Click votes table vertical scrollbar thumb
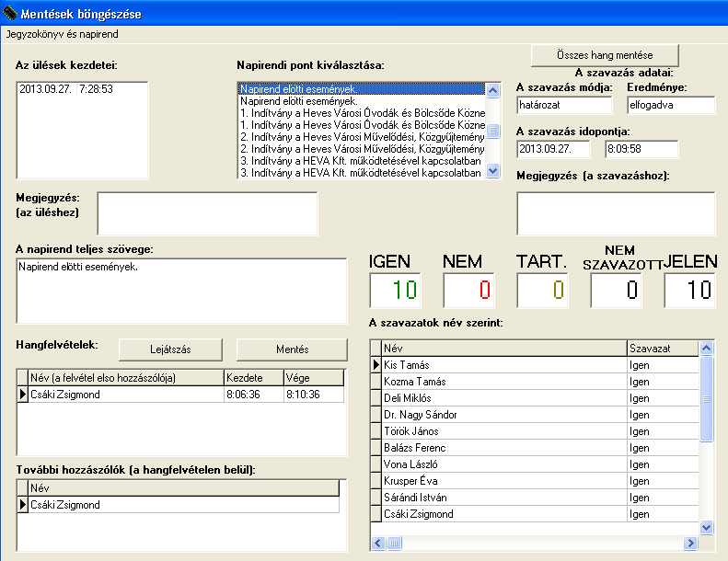The width and height of the screenshot is (728, 561). pyautogui.click(x=706, y=399)
